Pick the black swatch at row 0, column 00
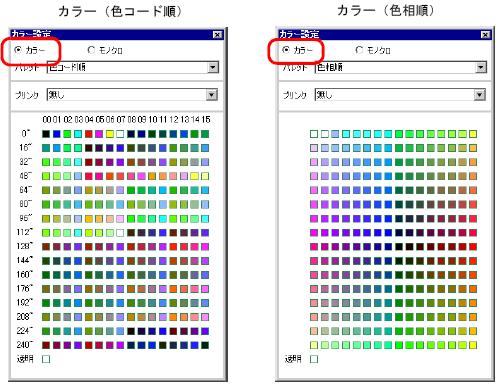Image resolution: width=503 pixels, height=385 pixels. (x=46, y=134)
